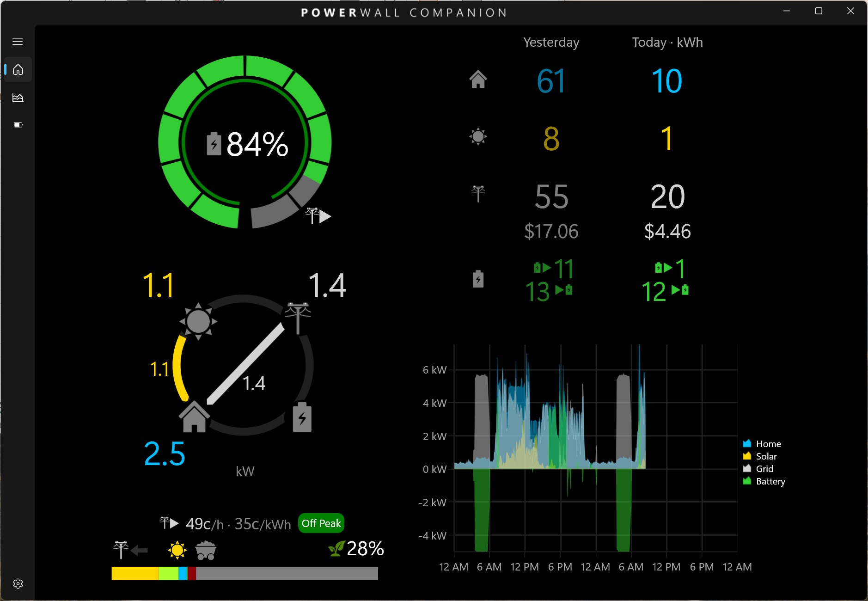Click the battery icon in the power flow diagram
Image resolution: width=868 pixels, height=601 pixels.
pos(302,418)
